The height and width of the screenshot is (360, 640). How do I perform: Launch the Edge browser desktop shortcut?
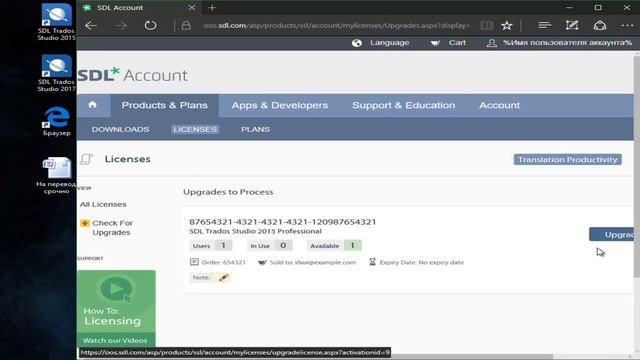[56, 121]
